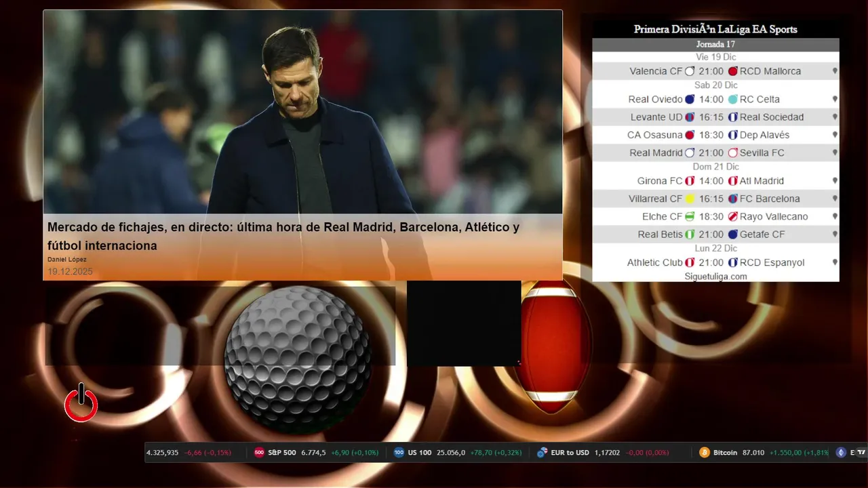
Task: Click the Getafe CF crest icon
Action: coord(732,235)
